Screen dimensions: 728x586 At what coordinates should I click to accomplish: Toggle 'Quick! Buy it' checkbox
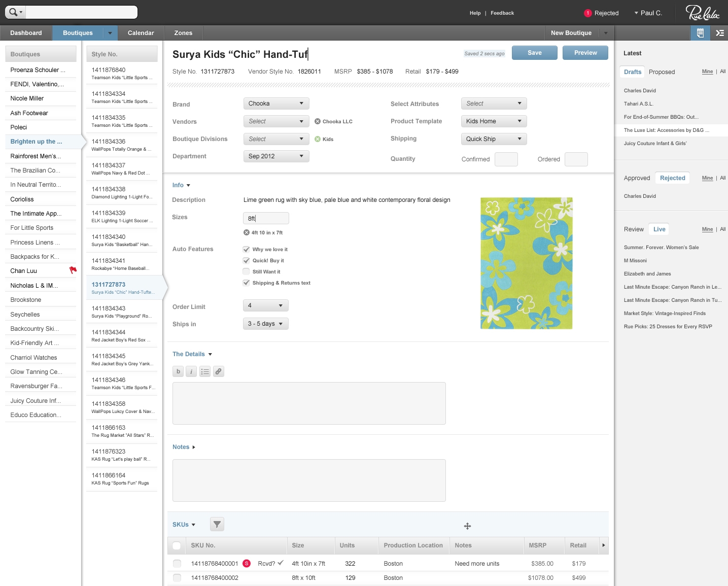point(246,260)
